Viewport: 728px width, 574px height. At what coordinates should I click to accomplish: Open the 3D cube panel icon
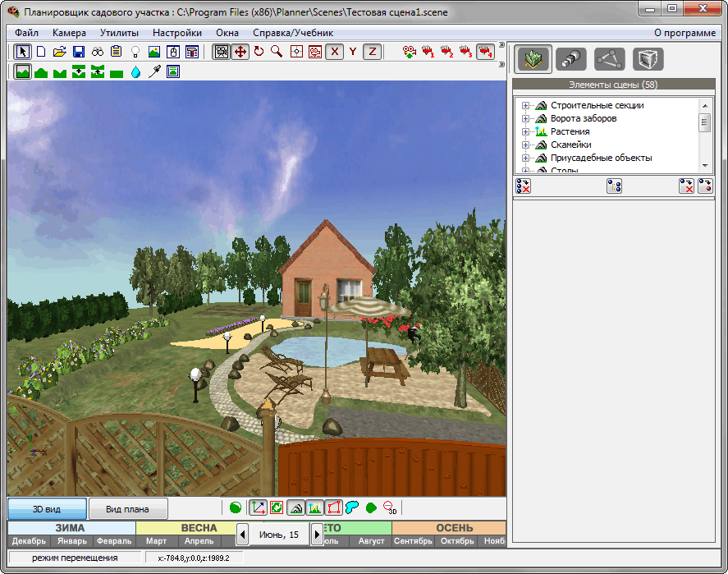pos(648,59)
